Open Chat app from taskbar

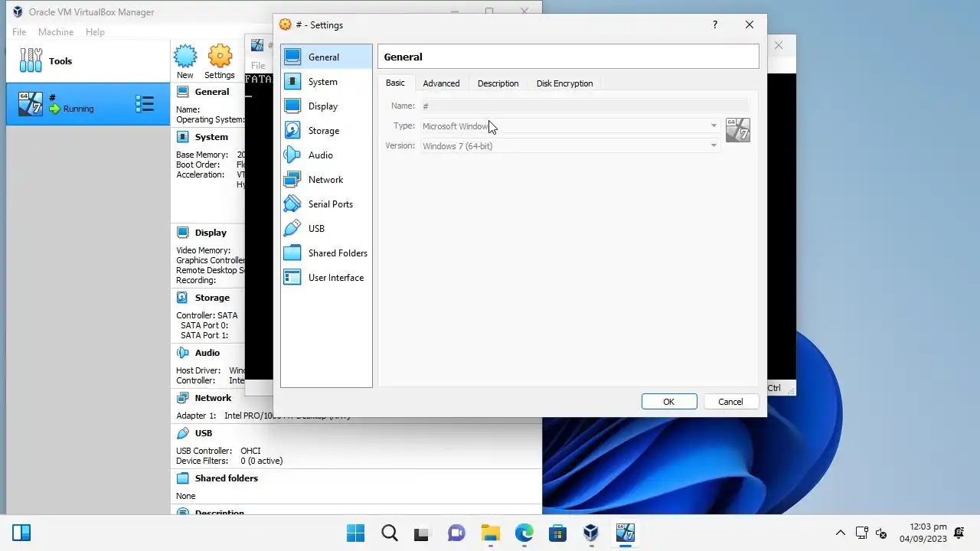456,533
